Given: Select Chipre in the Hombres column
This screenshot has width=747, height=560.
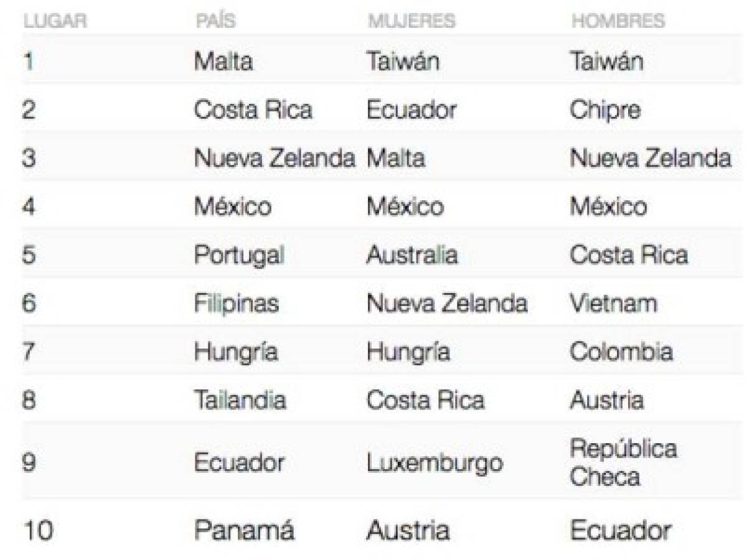Looking at the screenshot, I should coord(604,110).
